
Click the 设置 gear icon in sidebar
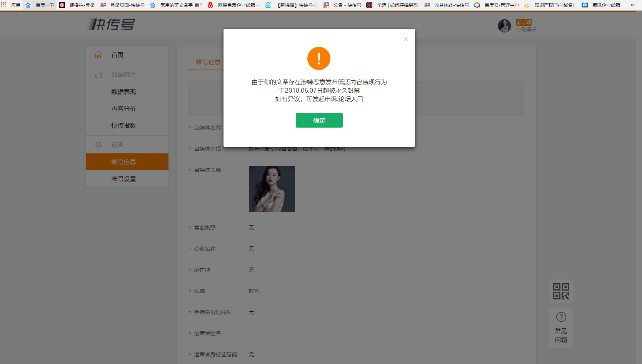pos(98,144)
